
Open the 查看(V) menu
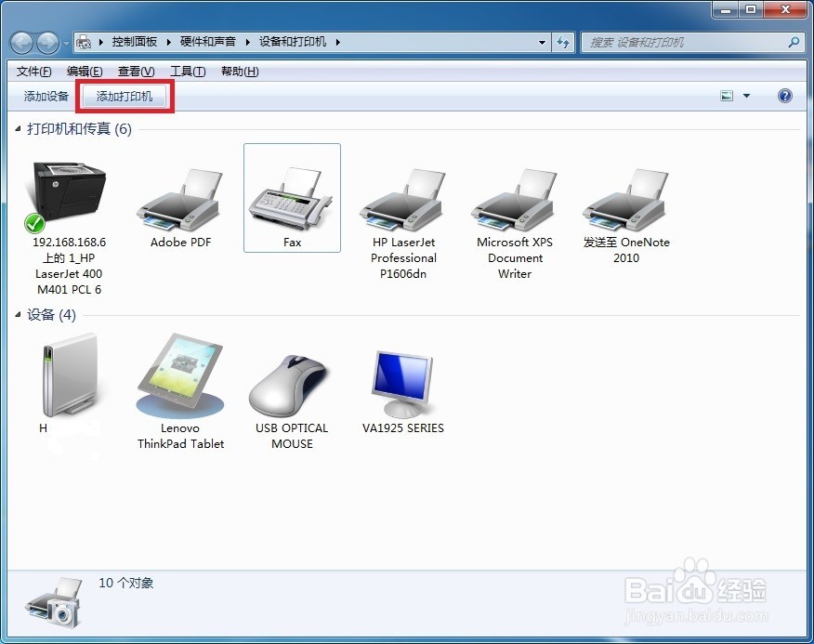[x=136, y=72]
